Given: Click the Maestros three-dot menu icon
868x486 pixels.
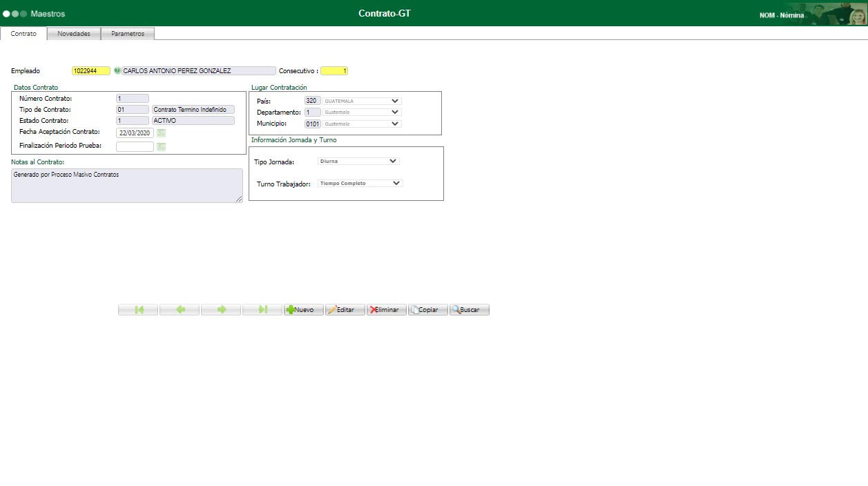Looking at the screenshot, I should [x=15, y=14].
